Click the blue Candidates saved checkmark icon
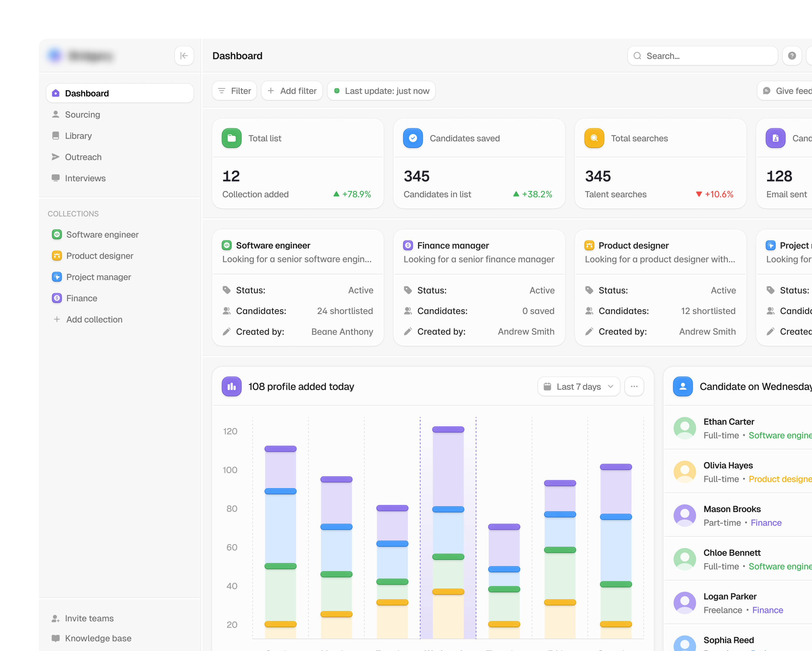Screen dimensions: 812x651 (413, 138)
